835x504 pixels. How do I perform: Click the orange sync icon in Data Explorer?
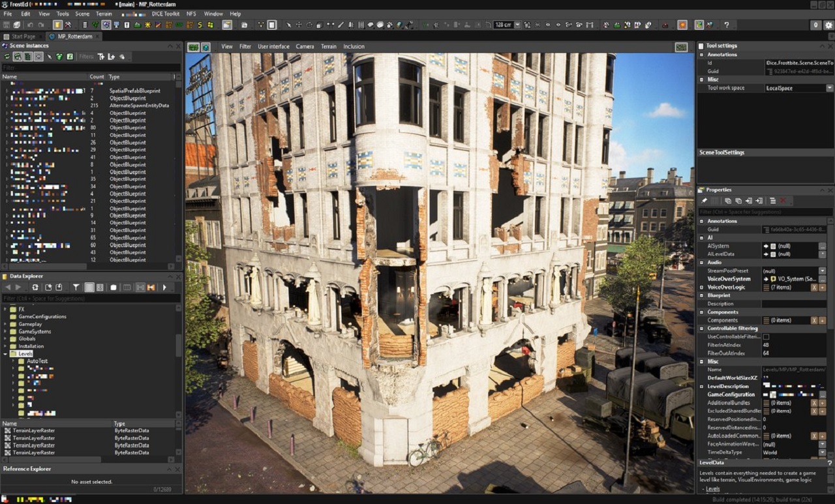point(151,287)
